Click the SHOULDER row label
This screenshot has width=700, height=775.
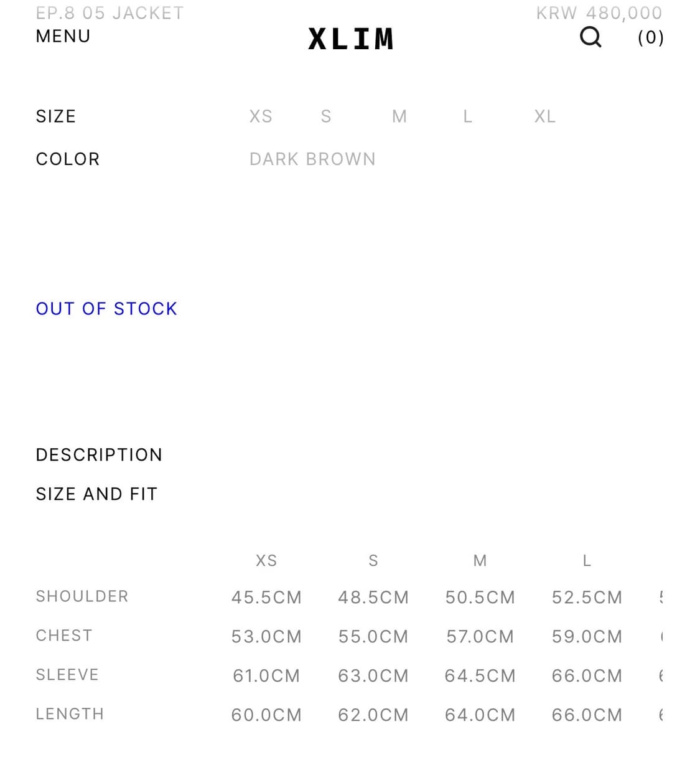[82, 596]
